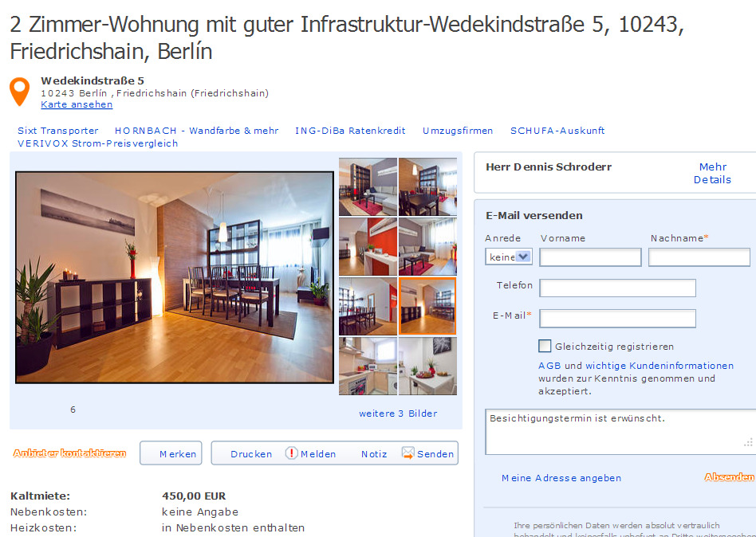The image size is (756, 537).
Task: Open Karte ansehen link
Action: click(x=77, y=104)
